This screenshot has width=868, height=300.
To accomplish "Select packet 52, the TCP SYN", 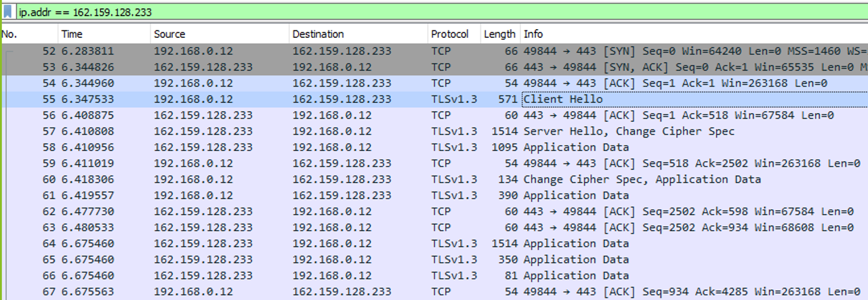I will coord(434,51).
